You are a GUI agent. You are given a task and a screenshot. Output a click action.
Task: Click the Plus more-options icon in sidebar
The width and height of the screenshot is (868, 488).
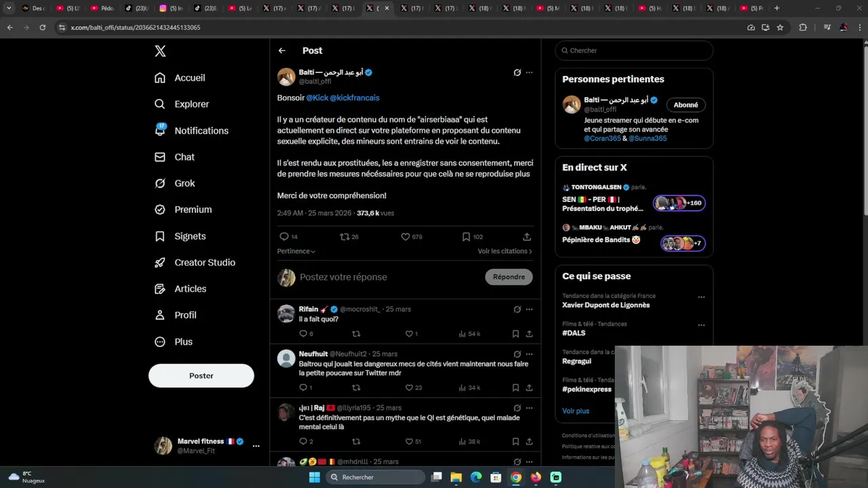[160, 342]
